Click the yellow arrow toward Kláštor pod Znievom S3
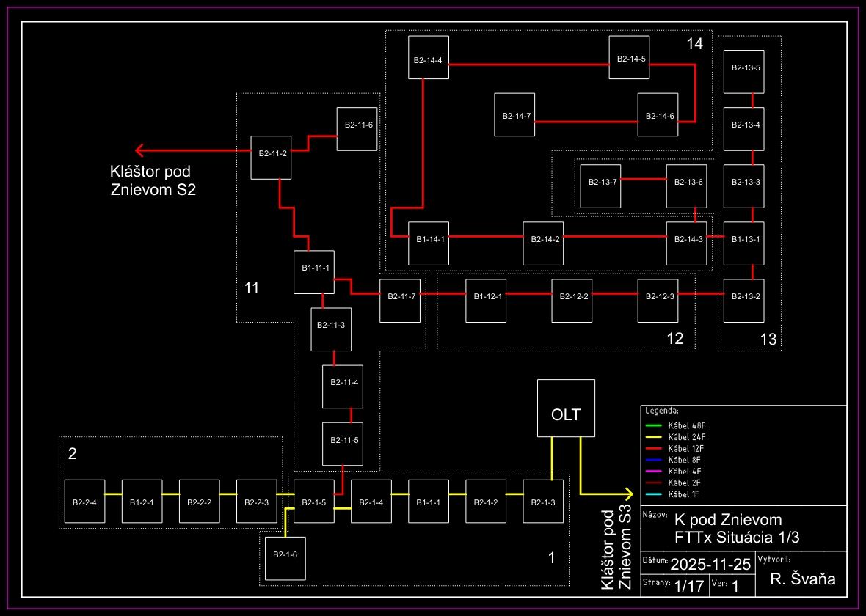Viewport: 866px width, 616px height. [x=624, y=494]
